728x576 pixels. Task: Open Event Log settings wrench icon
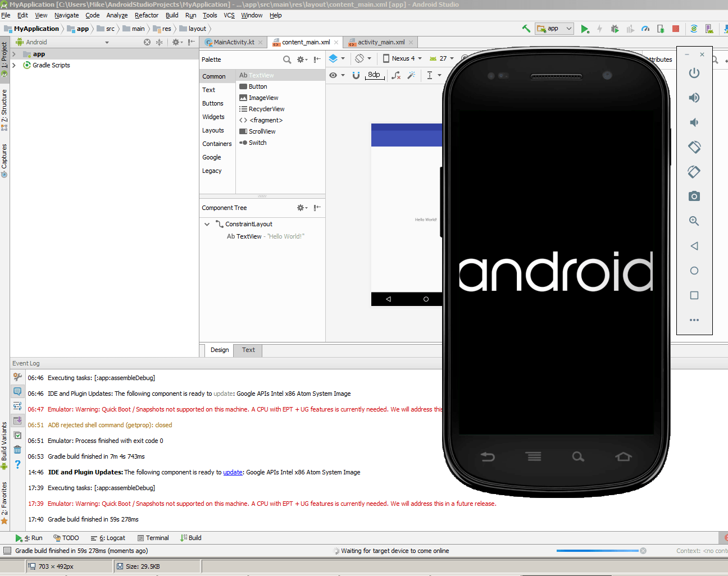[x=17, y=377]
